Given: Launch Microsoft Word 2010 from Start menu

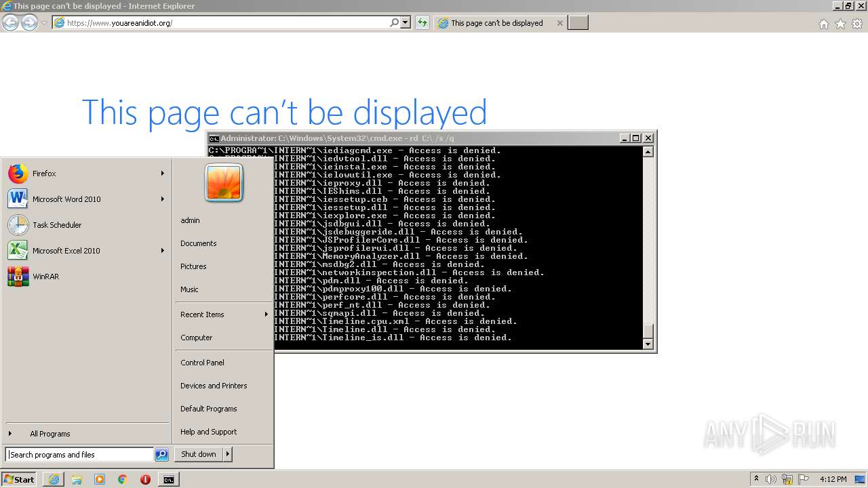Looking at the screenshot, I should click(86, 199).
